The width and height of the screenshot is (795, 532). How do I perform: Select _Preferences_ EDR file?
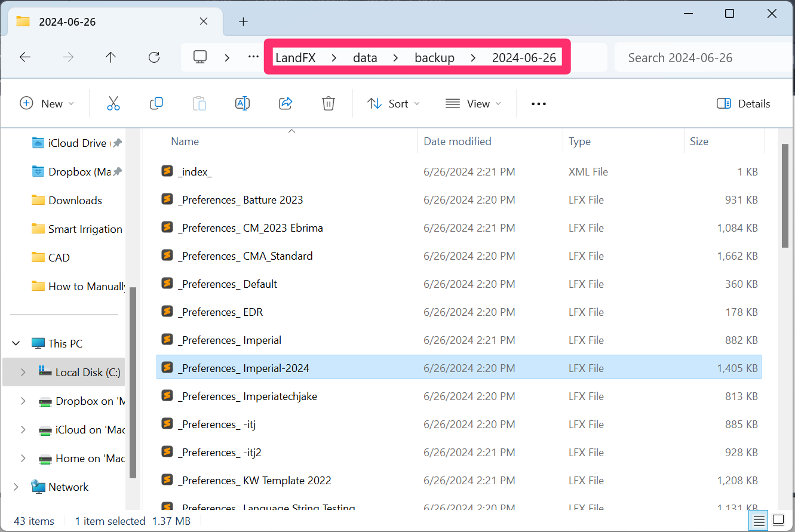click(459, 312)
